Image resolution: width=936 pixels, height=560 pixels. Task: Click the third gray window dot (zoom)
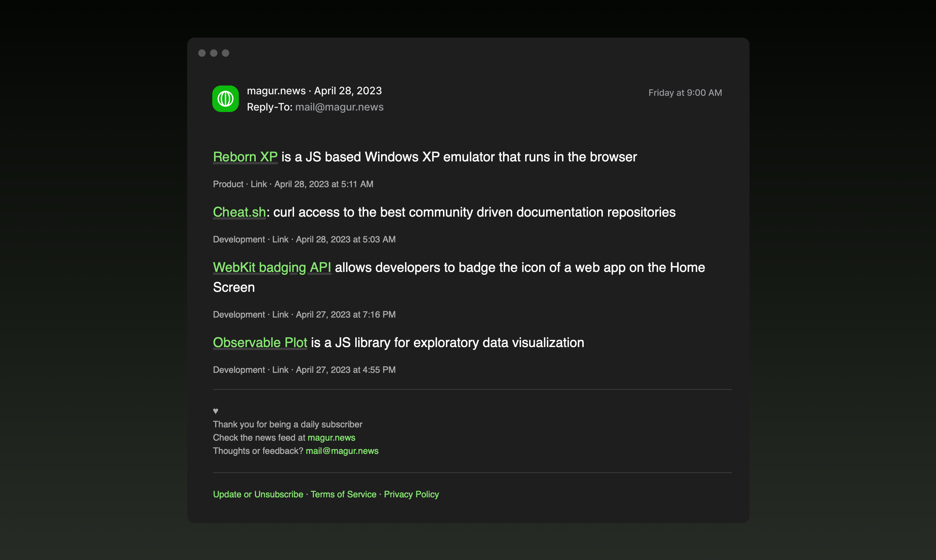[x=225, y=53]
